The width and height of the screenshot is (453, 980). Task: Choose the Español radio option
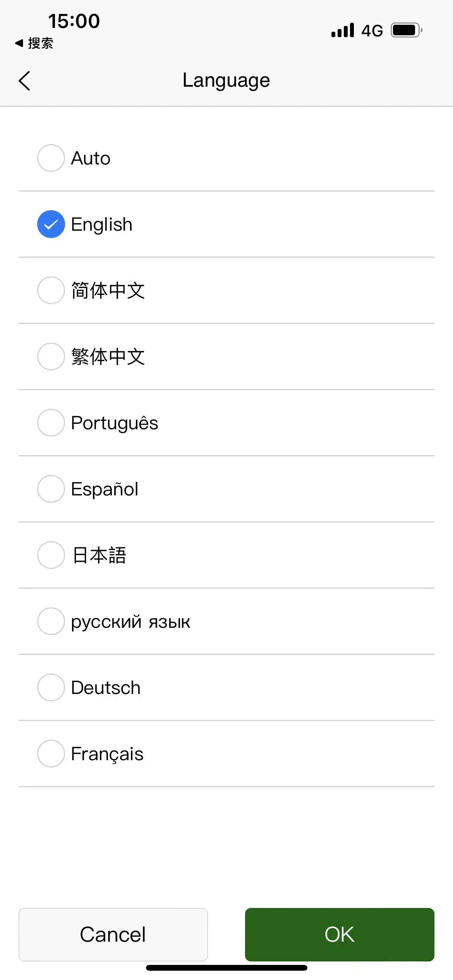[x=51, y=489]
